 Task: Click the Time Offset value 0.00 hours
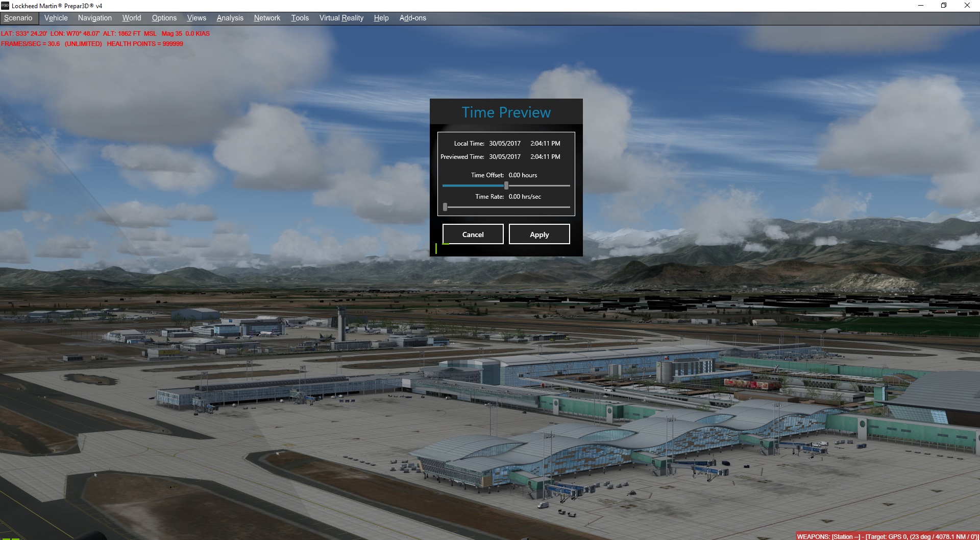523,175
